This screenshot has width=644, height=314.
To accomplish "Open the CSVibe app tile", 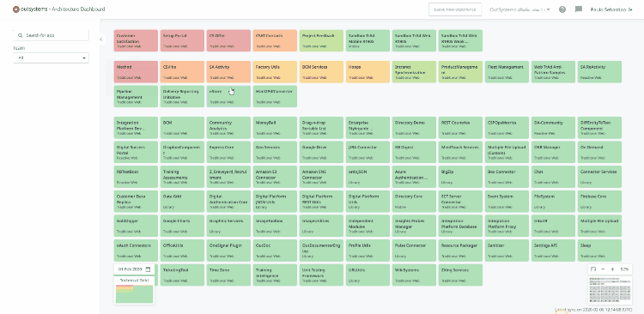I will click(182, 72).
